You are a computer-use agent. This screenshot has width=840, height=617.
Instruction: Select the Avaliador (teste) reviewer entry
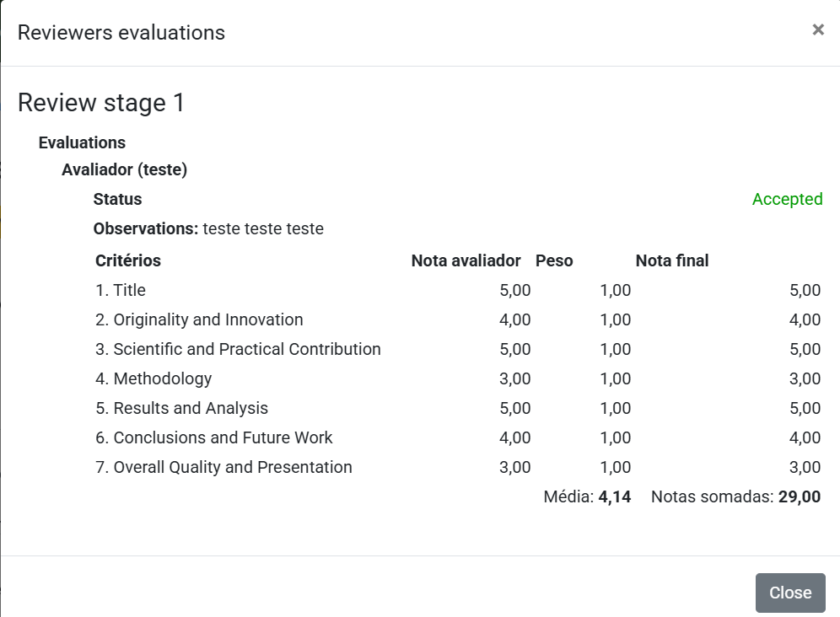click(x=124, y=169)
